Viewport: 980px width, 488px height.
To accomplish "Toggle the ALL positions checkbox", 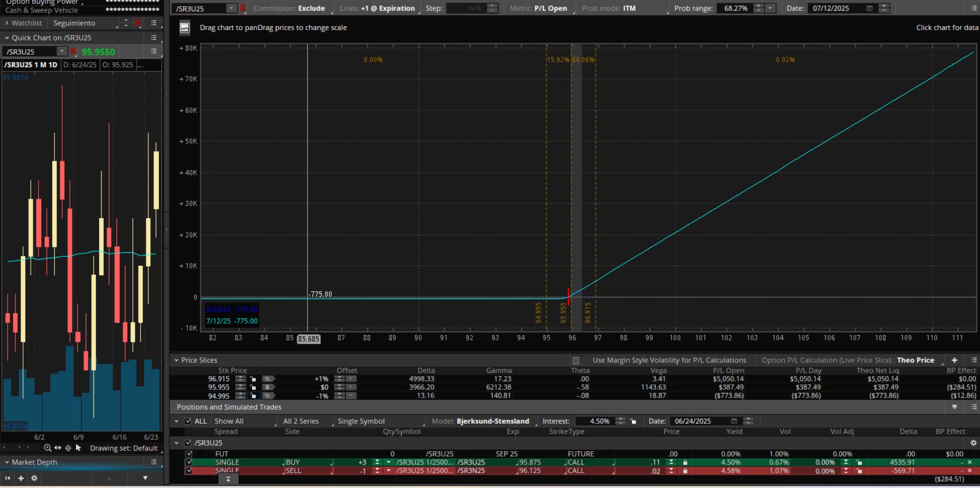I will click(188, 421).
